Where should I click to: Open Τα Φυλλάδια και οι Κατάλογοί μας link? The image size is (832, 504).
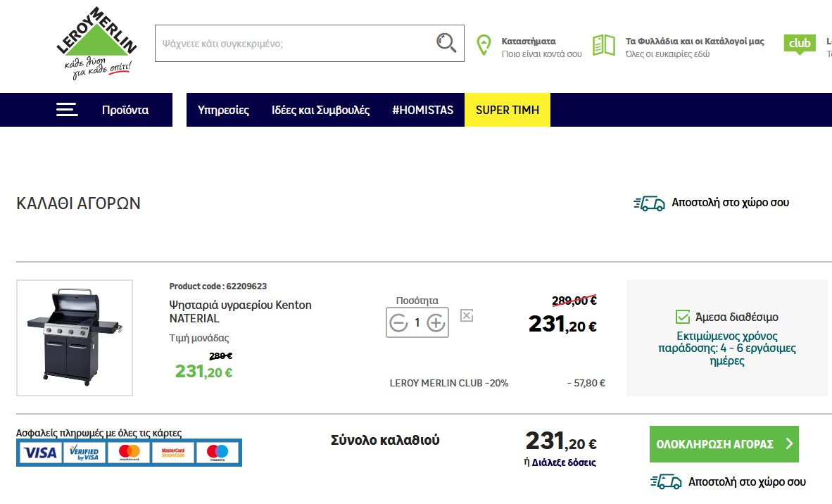[x=695, y=41]
